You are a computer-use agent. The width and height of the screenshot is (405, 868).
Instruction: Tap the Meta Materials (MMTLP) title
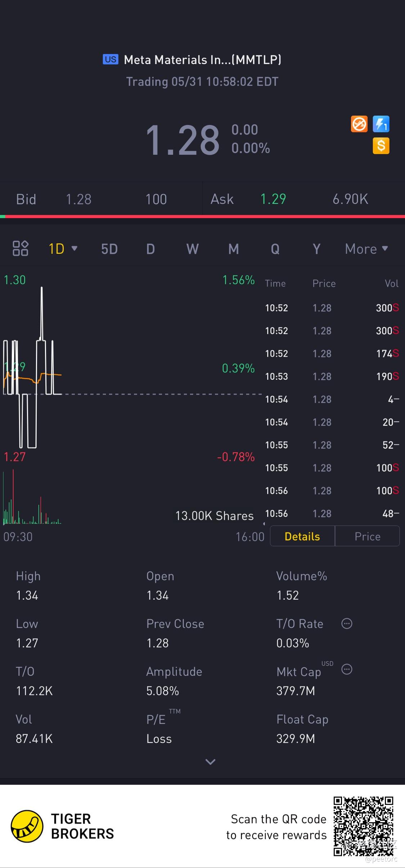tap(202, 59)
